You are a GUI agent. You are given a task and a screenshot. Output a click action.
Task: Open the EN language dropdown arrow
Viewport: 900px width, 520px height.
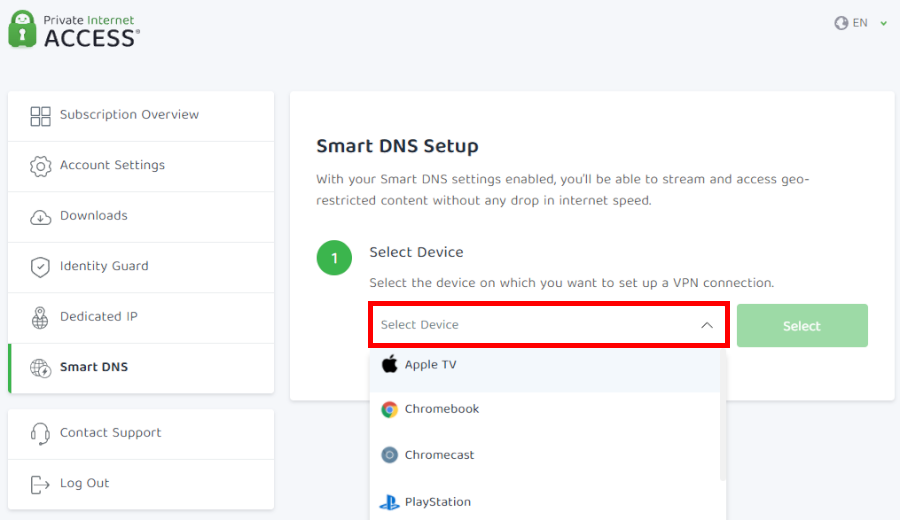[x=884, y=24]
